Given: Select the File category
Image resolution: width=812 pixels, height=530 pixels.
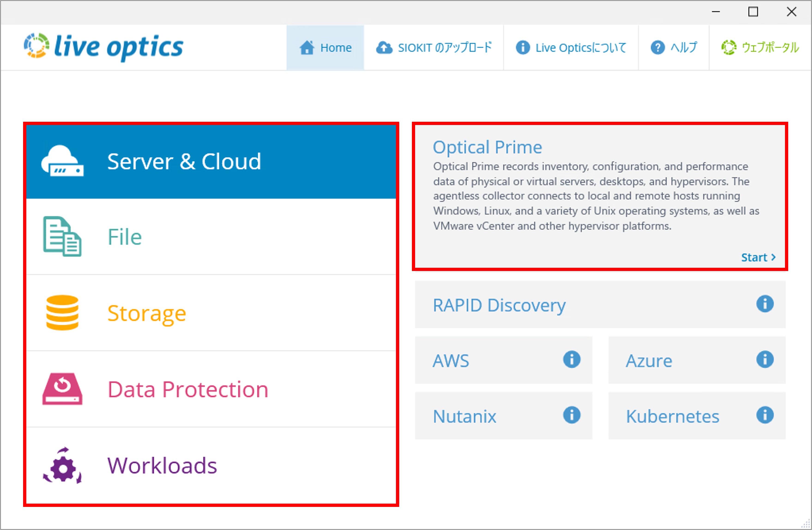Looking at the screenshot, I should click(211, 237).
